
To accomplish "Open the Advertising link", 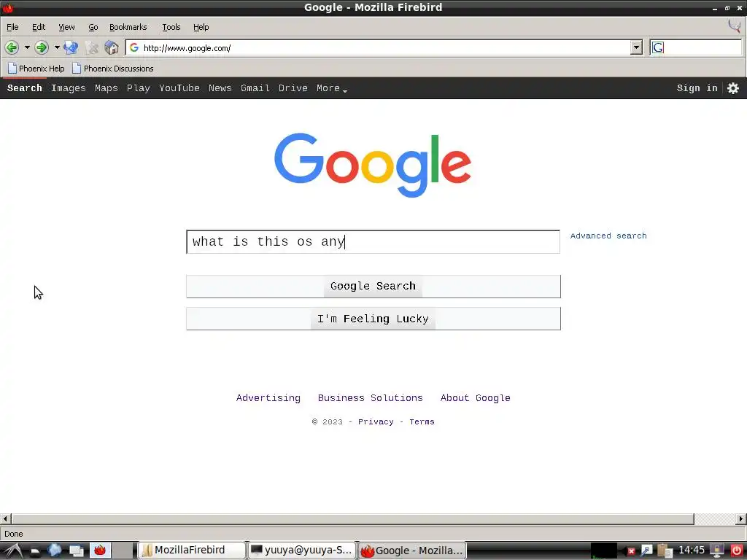I will pyautogui.click(x=268, y=397).
